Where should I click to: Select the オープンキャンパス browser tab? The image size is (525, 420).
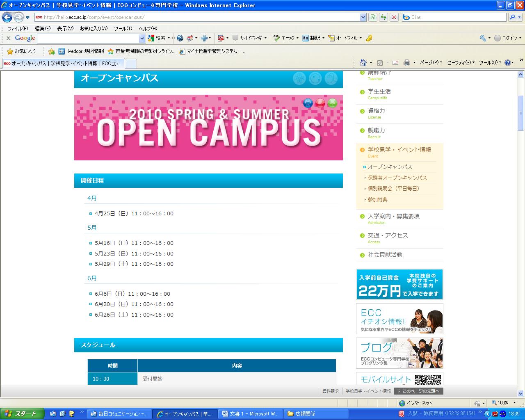[x=64, y=64]
